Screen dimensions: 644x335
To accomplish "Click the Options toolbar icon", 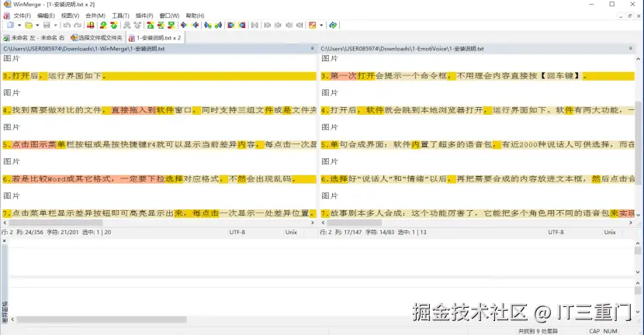I will tap(312, 25).
